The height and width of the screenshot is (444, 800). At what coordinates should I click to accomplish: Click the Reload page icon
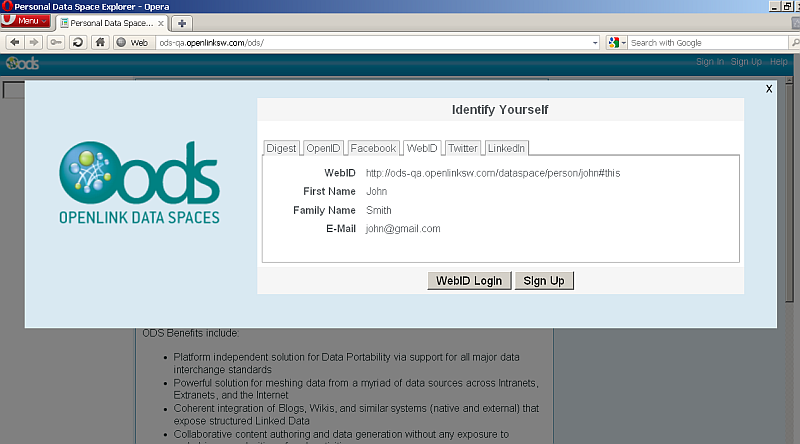click(77, 43)
